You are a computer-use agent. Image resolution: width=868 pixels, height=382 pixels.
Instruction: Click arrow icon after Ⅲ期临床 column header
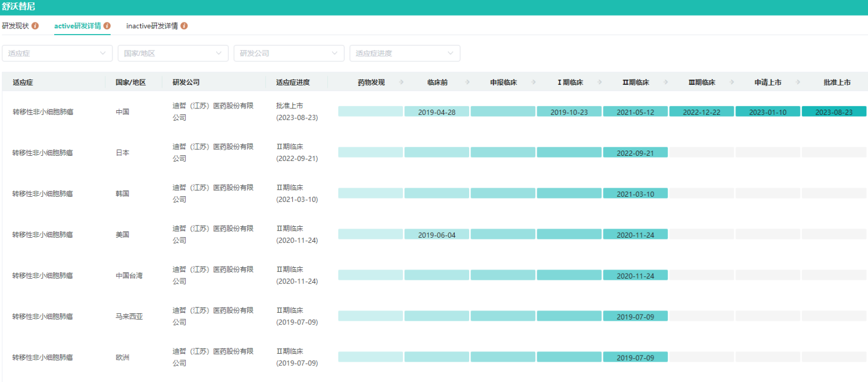733,83
